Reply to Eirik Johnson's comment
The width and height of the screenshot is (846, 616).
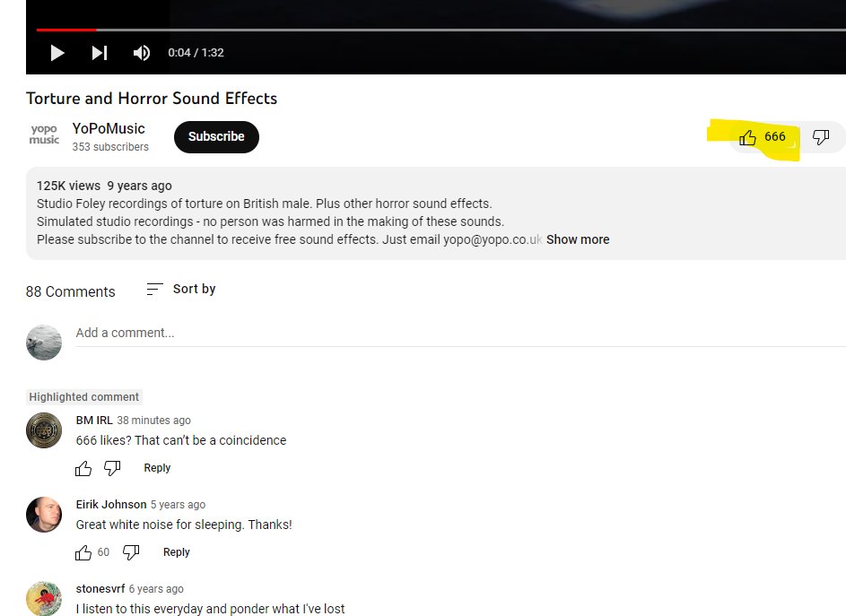pos(177,552)
